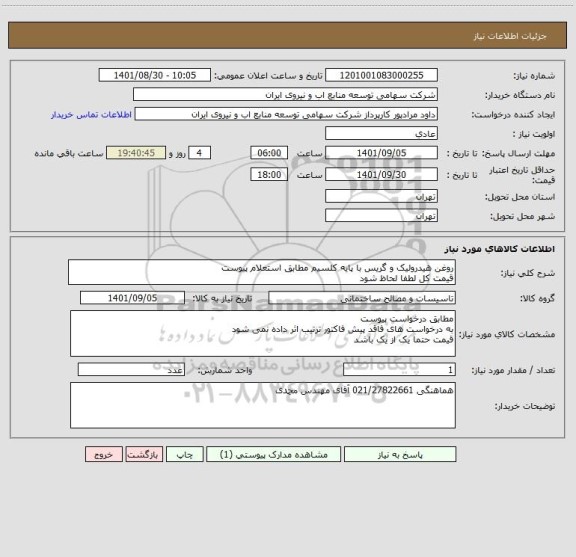Click the text ساعت باقی مانده
576x557 pixels.
69,154
